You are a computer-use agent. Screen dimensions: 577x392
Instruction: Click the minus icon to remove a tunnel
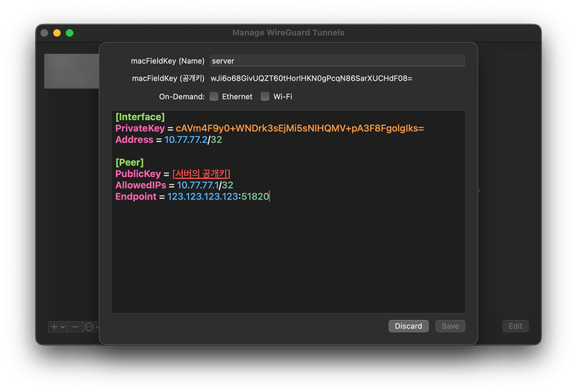[75, 327]
